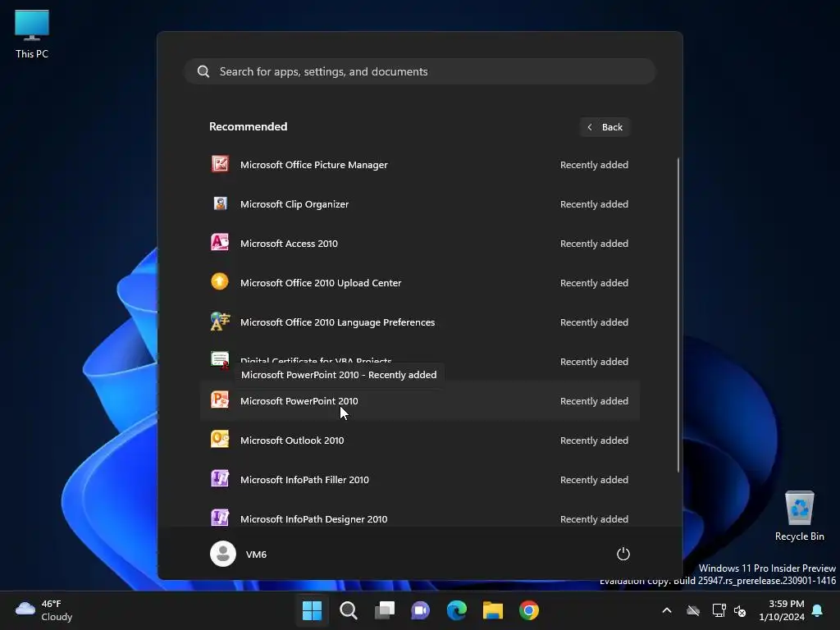
Task: Click the OneDrive cloud tray icon
Action: [x=693, y=610]
